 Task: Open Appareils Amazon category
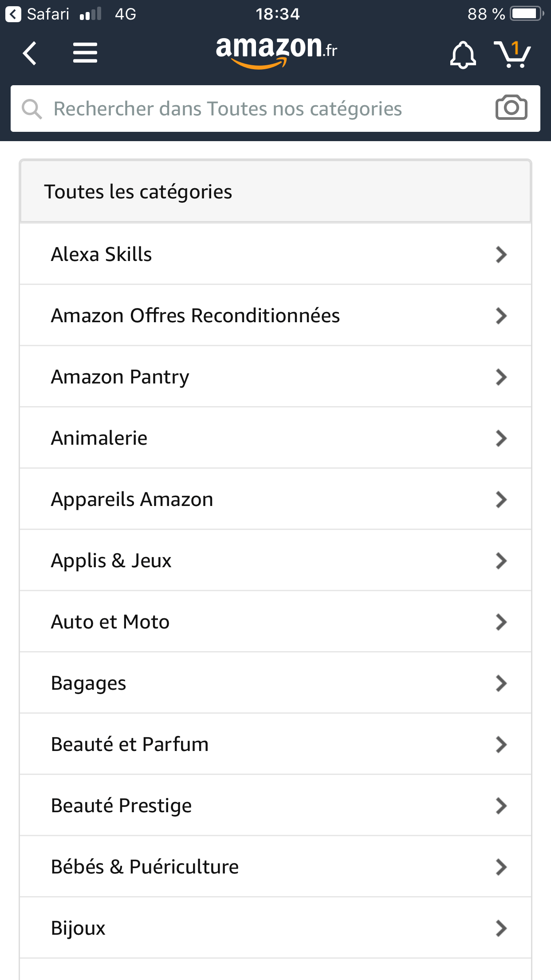[x=132, y=499]
